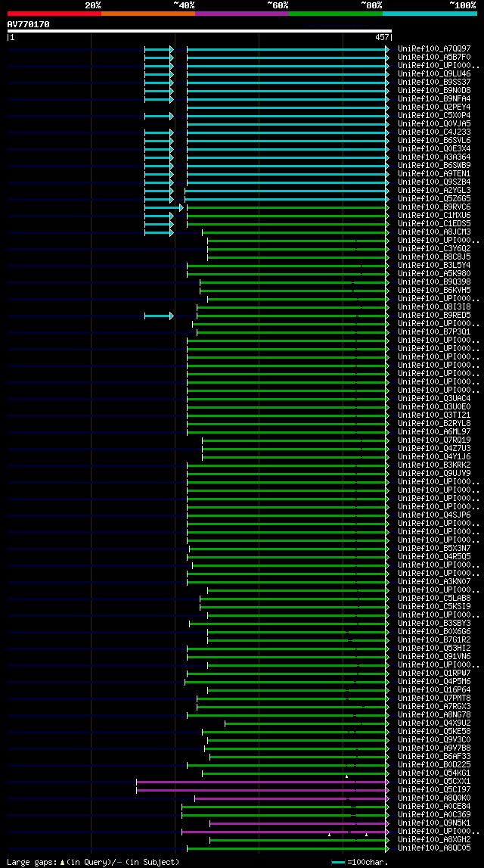Open the UniRef100_Q4X9U2 record
484x868 pixels.
[x=434, y=723]
